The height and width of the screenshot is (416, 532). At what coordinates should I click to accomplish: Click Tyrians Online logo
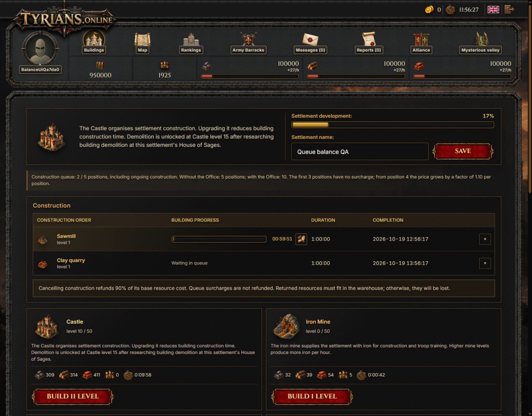(x=65, y=19)
